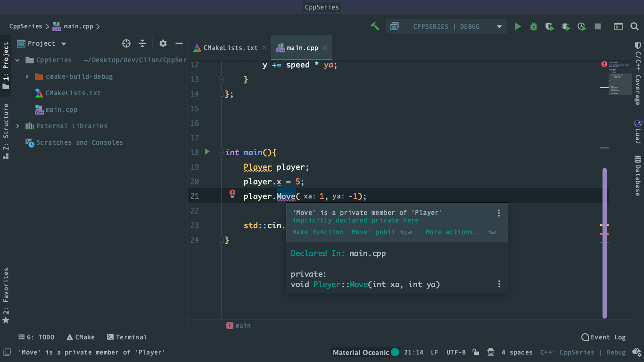Open the TODO tool window

pos(36,337)
